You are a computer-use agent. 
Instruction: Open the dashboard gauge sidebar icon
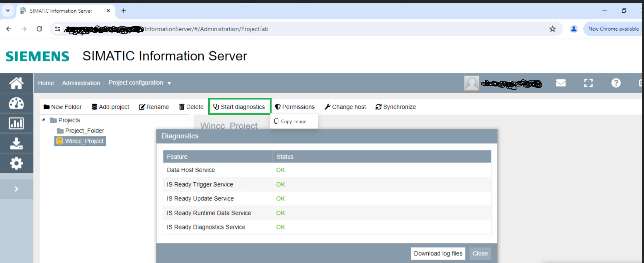[16, 103]
